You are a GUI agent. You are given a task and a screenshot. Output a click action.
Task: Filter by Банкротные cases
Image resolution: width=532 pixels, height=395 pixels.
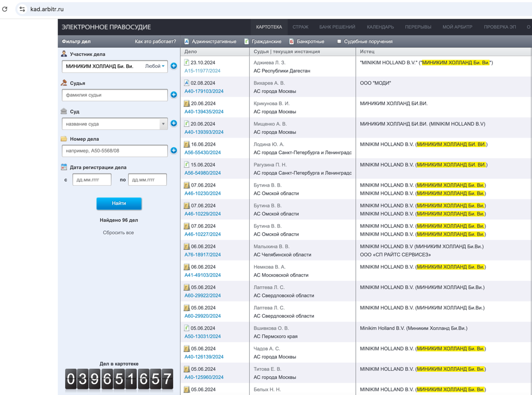(x=307, y=41)
